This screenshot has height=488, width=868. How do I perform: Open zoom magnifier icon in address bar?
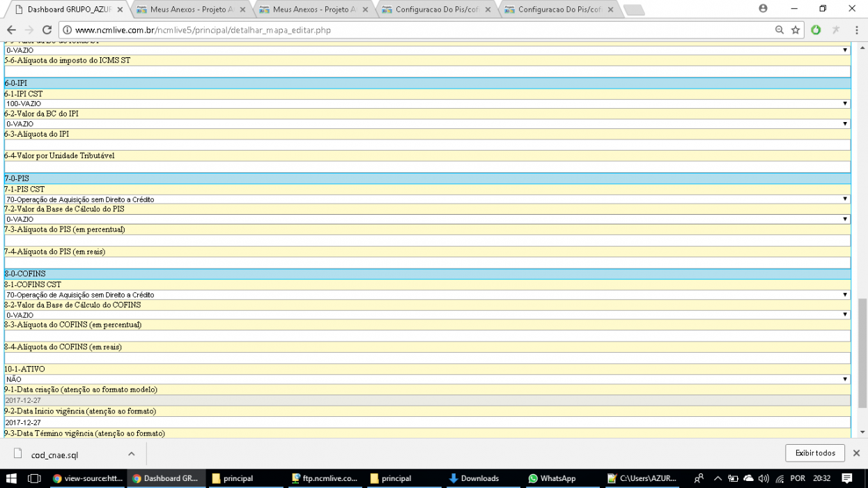click(780, 30)
